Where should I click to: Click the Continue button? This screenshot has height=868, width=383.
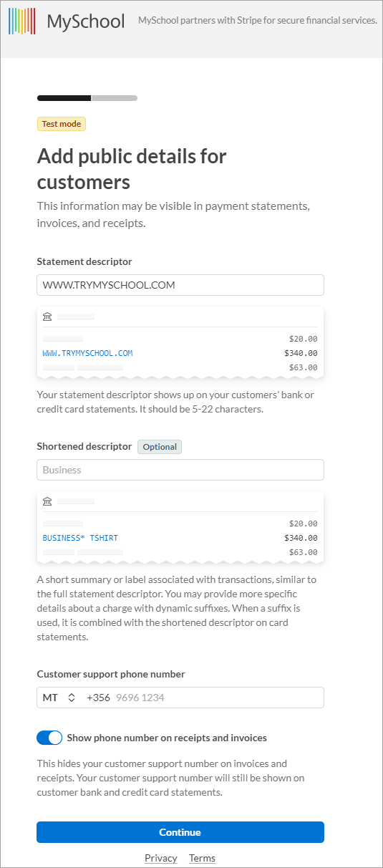point(180,832)
